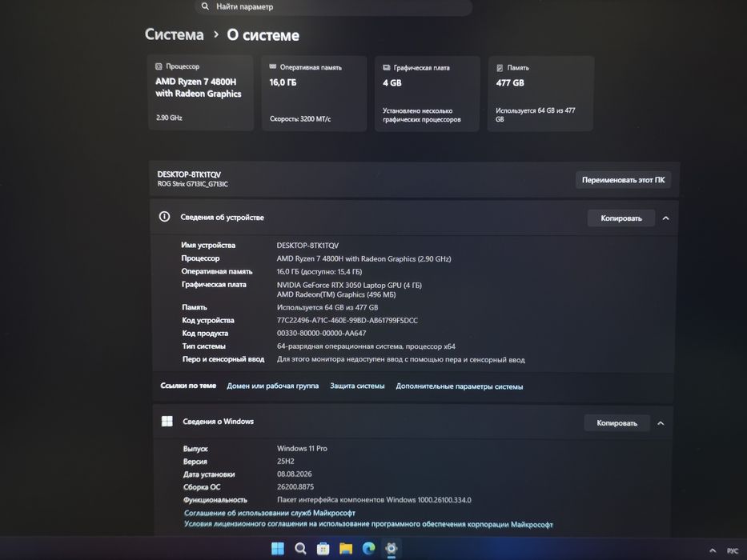Open "Защита системы" link
The height and width of the screenshot is (560, 747).
[357, 386]
